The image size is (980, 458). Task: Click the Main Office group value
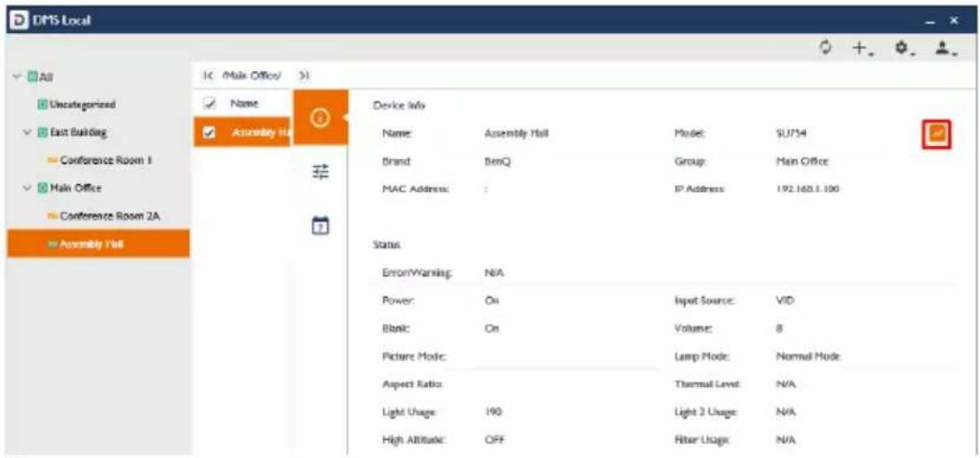click(x=801, y=161)
